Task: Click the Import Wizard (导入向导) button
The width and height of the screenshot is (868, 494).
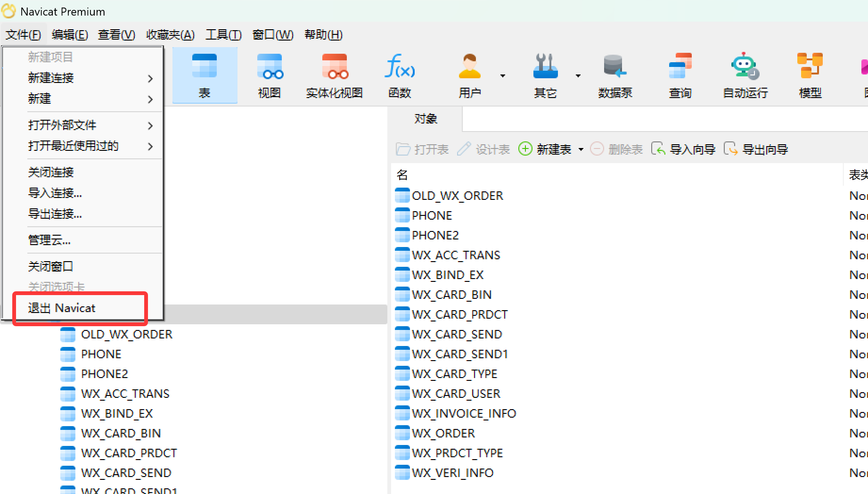Action: [x=683, y=149]
